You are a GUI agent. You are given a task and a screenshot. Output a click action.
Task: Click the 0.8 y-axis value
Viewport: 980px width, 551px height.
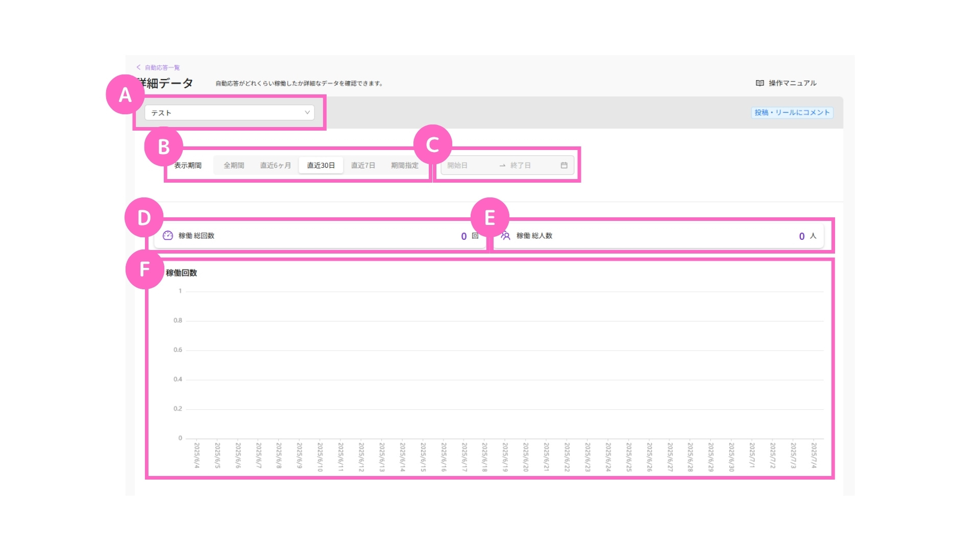click(x=178, y=320)
